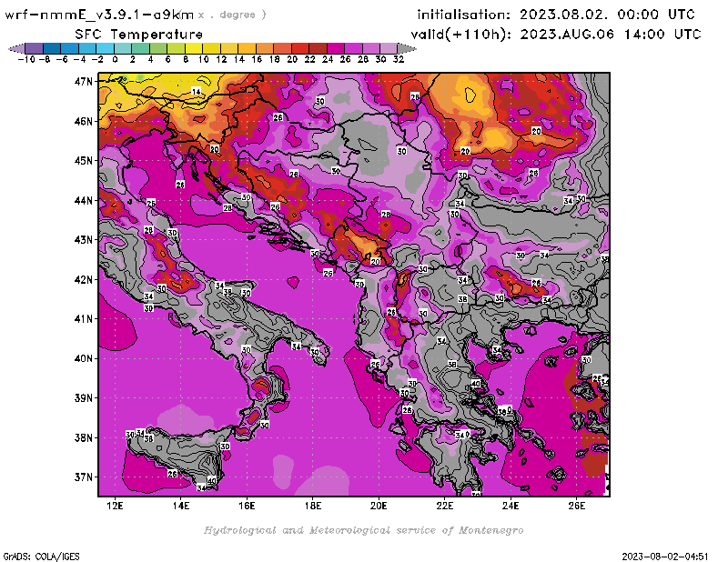The image size is (728, 562).
Task: Click the colorbar label -10
Action: tap(26, 59)
